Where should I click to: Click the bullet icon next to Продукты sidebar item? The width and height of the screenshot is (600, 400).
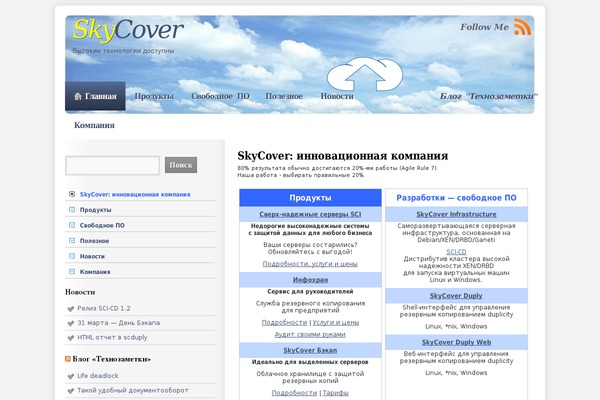click(72, 210)
